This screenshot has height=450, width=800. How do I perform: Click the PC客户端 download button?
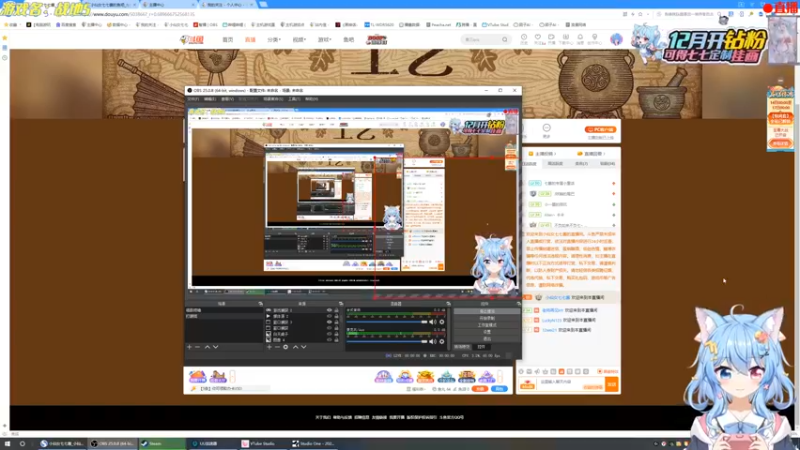(x=601, y=130)
